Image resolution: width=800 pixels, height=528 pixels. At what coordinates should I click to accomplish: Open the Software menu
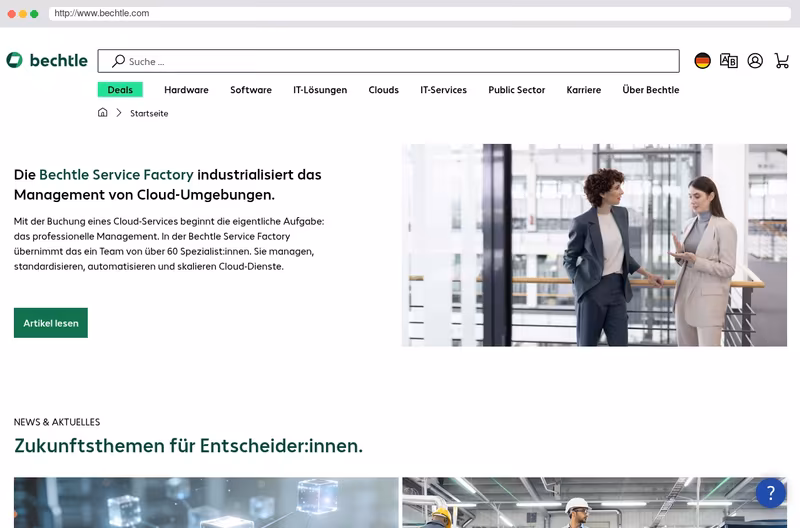click(251, 90)
